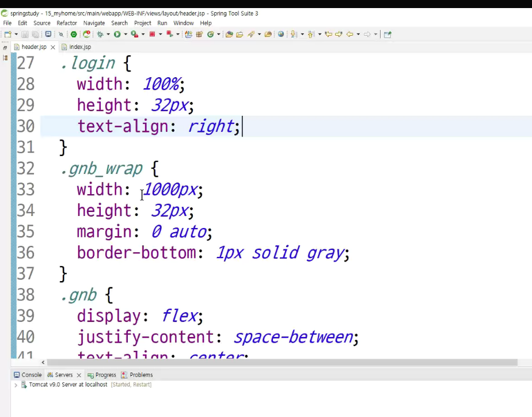Click the Open Task folder icon
The height and width of the screenshot is (417, 532).
point(240,34)
